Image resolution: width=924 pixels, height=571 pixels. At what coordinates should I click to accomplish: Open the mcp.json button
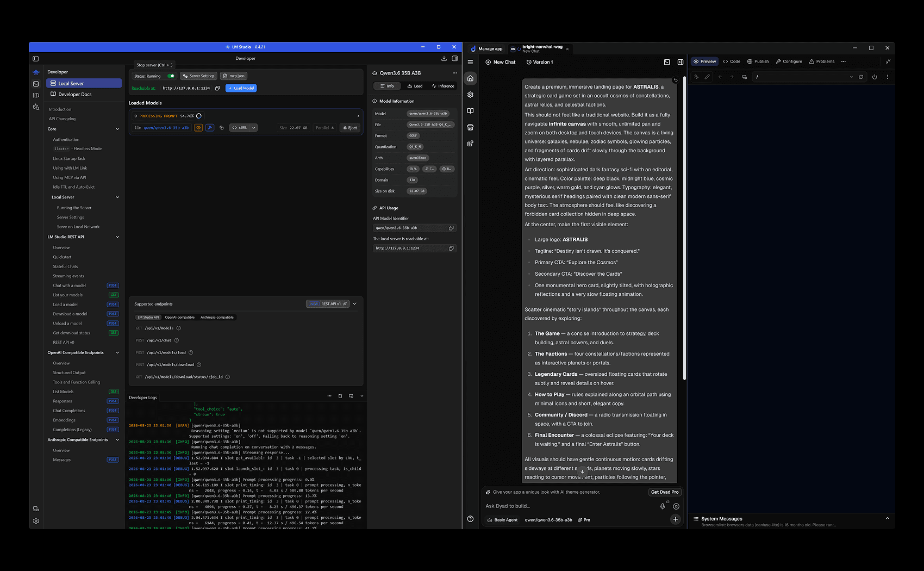click(x=234, y=76)
